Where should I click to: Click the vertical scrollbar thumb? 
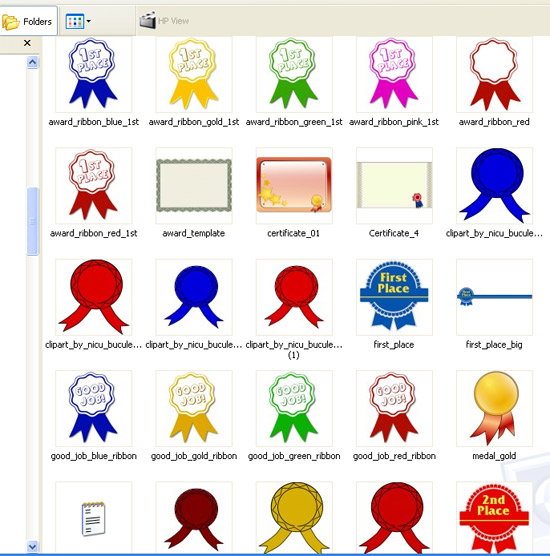[x=33, y=221]
